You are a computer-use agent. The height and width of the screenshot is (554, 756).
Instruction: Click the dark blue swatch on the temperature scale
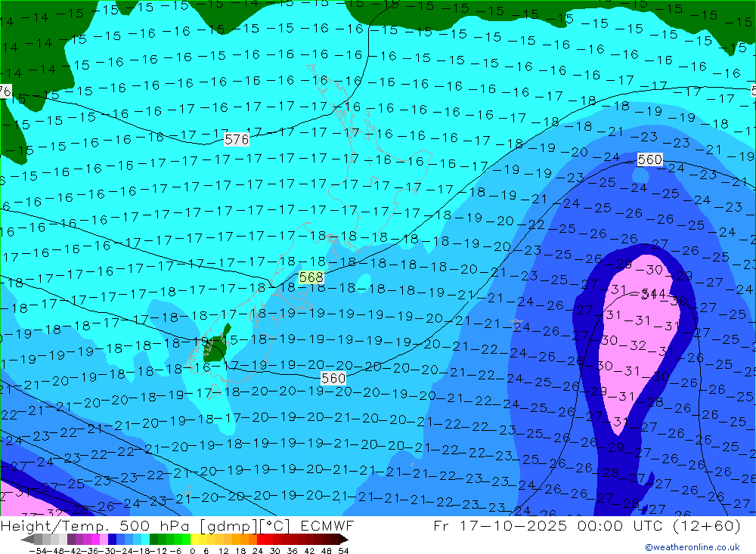(112, 540)
